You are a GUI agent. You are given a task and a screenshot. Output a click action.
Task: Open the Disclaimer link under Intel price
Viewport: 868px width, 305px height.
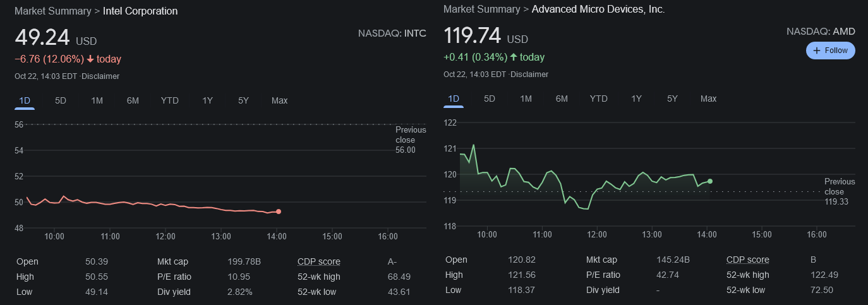(x=100, y=76)
